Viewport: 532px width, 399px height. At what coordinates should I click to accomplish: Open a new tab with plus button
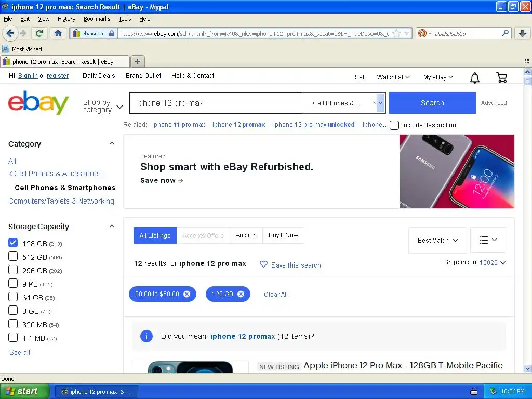pos(137,61)
